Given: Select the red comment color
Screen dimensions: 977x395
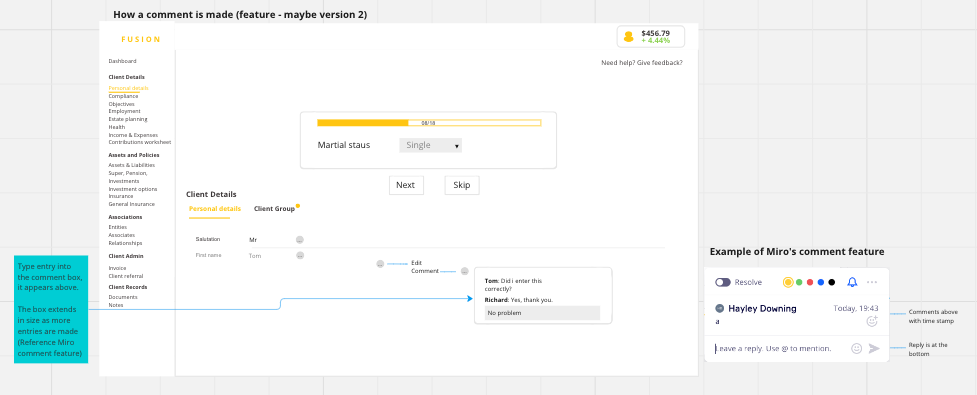Looking at the screenshot, I should (810, 282).
